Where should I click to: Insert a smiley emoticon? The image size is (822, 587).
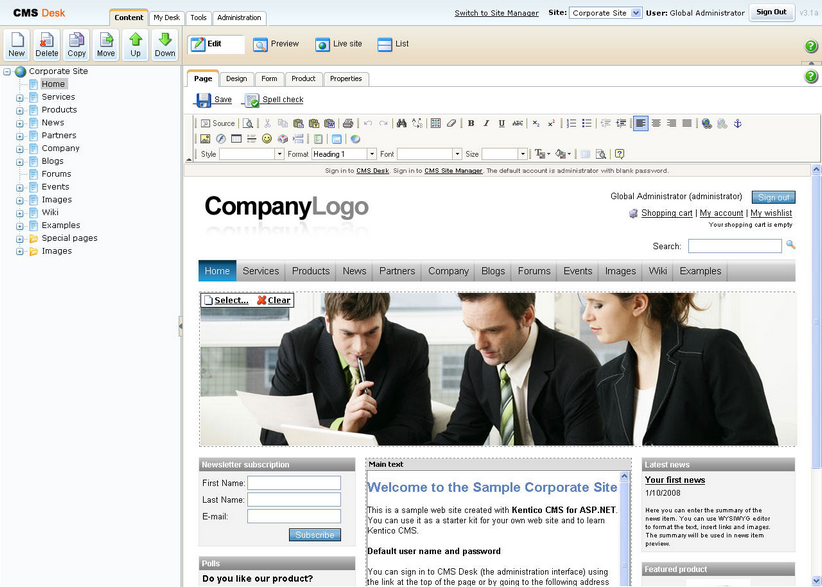click(267, 139)
